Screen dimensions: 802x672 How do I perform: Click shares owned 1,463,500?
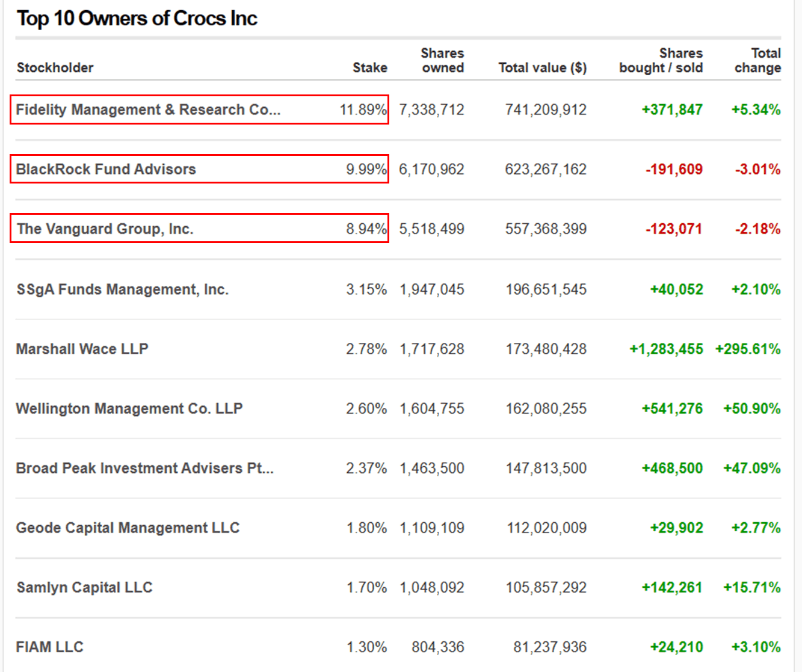(x=432, y=468)
